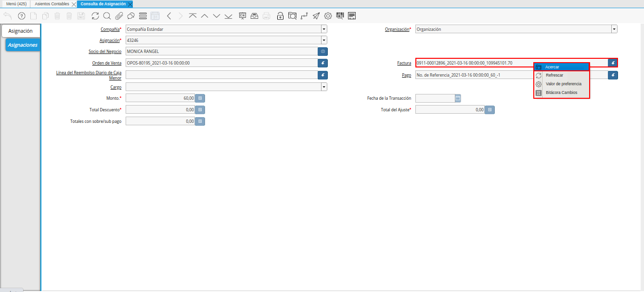Image resolution: width=644 pixels, height=292 pixels.
Task: Click the Cargo label link
Action: point(116,87)
